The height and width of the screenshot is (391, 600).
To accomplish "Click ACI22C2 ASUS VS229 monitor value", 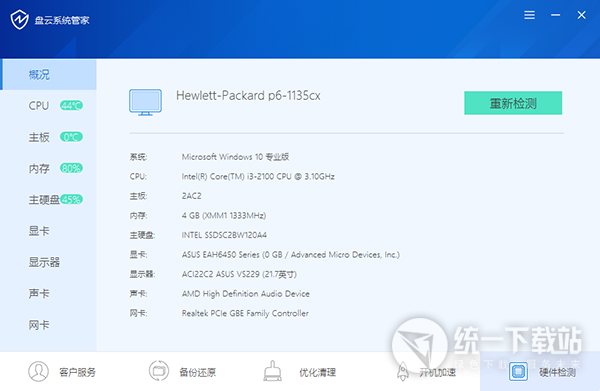I will tap(239, 274).
